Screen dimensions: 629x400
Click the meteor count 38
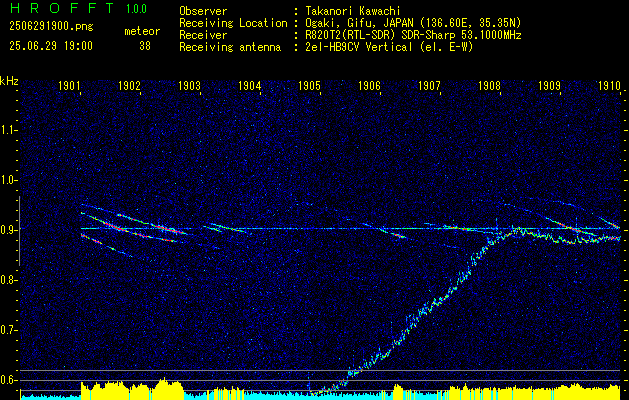tap(145, 46)
